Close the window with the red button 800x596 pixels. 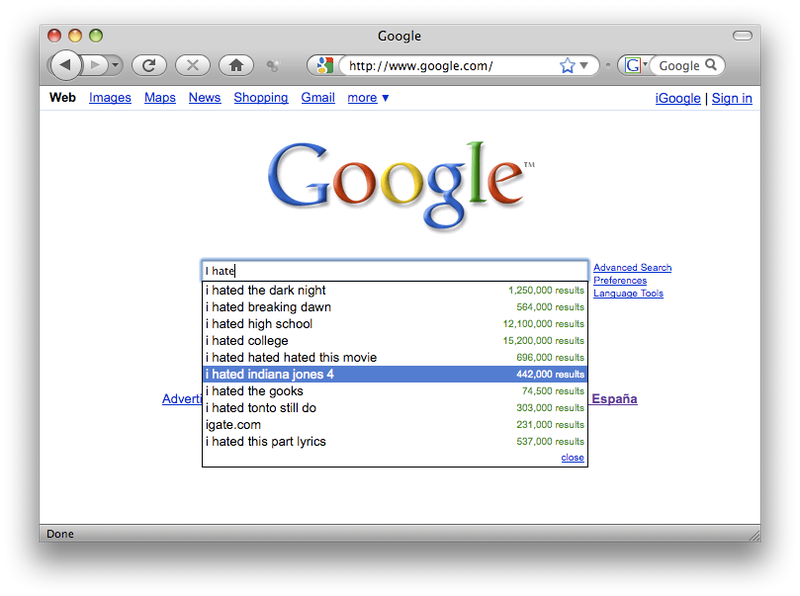54,35
